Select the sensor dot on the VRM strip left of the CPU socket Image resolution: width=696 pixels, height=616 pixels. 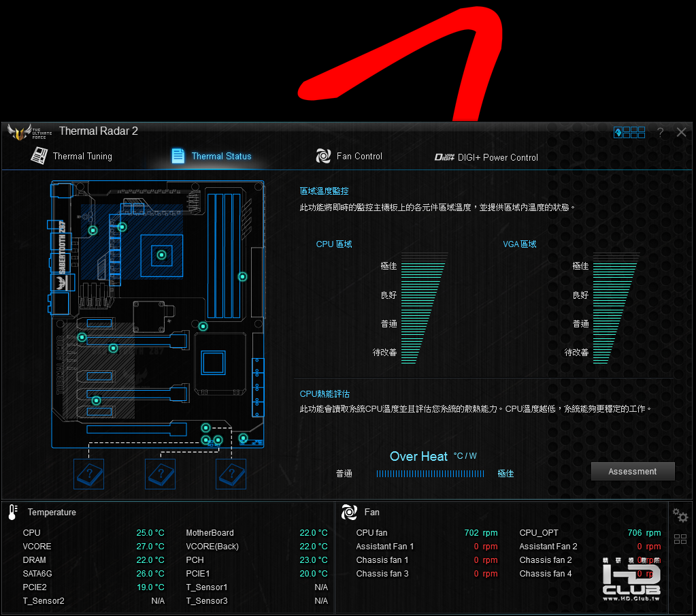coord(122,227)
